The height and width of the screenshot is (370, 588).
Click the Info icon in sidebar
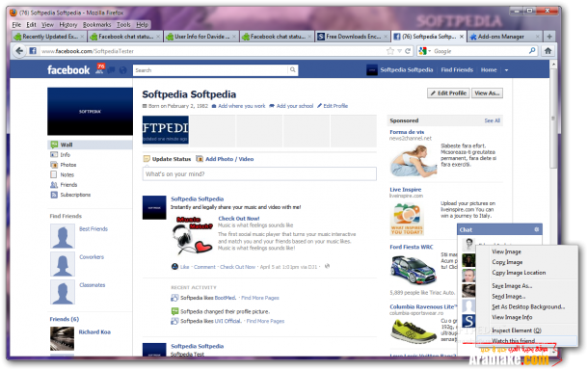coord(54,155)
